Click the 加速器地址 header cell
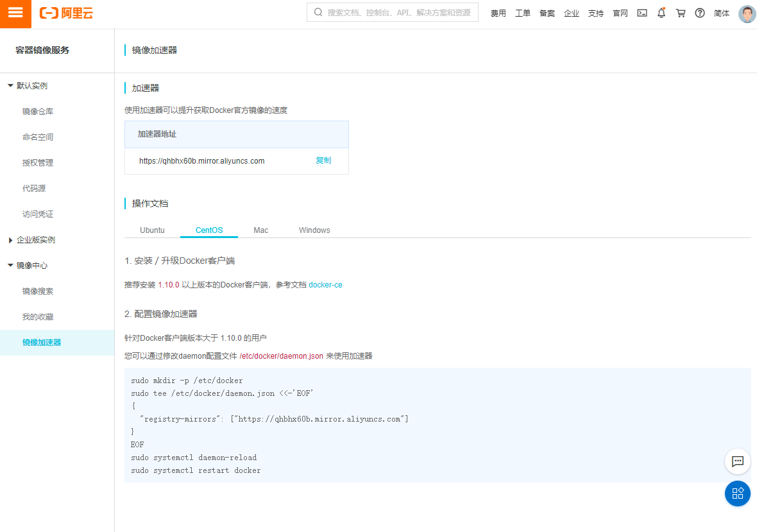The width and height of the screenshot is (757, 532). (x=237, y=134)
